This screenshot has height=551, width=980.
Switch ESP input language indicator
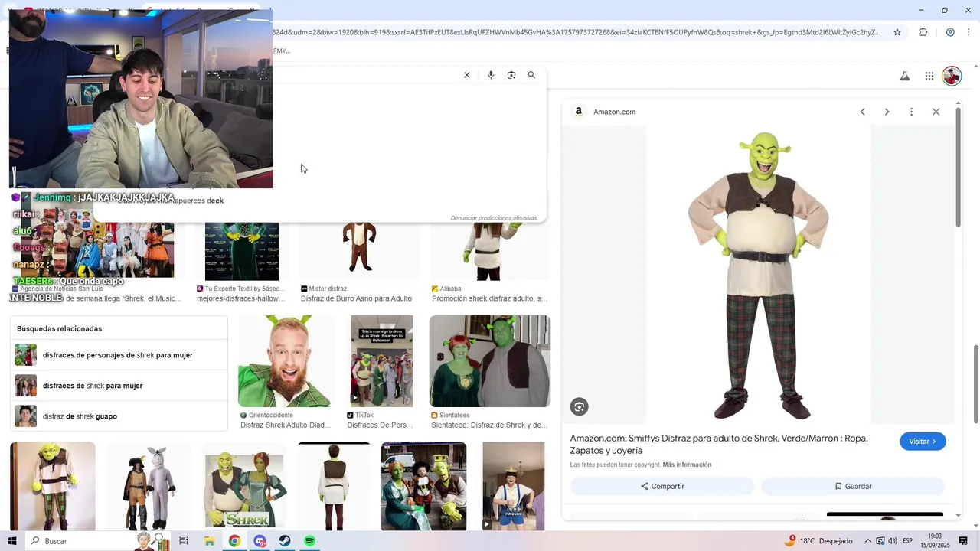coord(907,541)
